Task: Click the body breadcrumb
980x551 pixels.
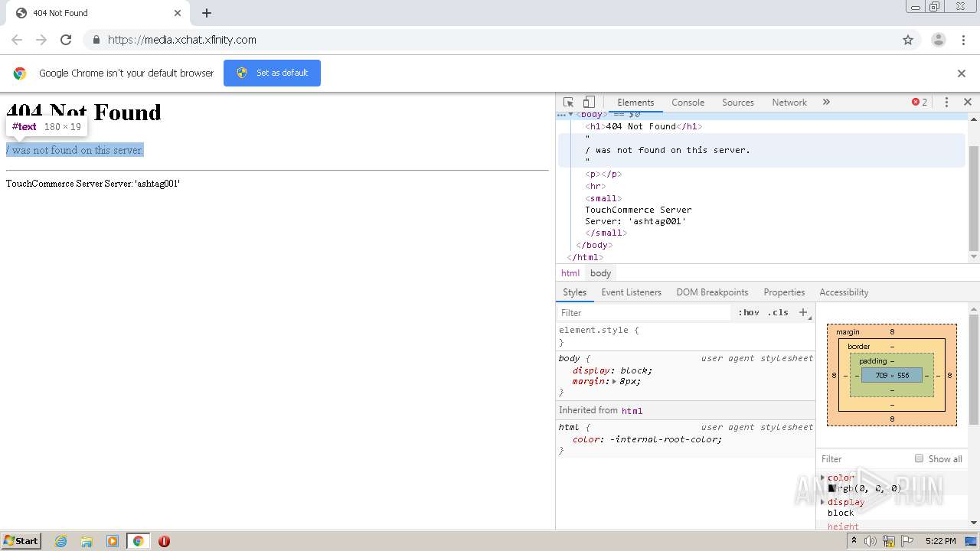Action: point(600,273)
